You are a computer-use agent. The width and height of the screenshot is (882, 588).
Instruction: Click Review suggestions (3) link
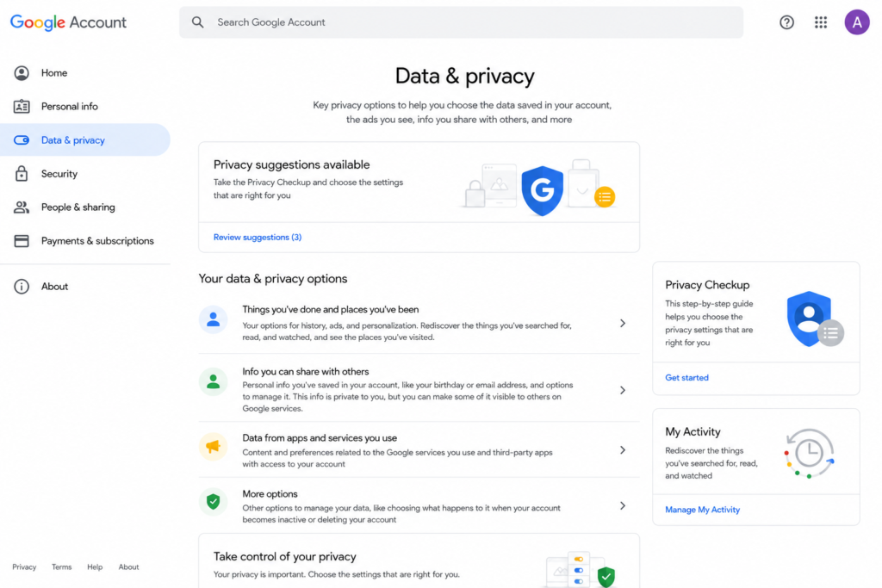pyautogui.click(x=257, y=238)
